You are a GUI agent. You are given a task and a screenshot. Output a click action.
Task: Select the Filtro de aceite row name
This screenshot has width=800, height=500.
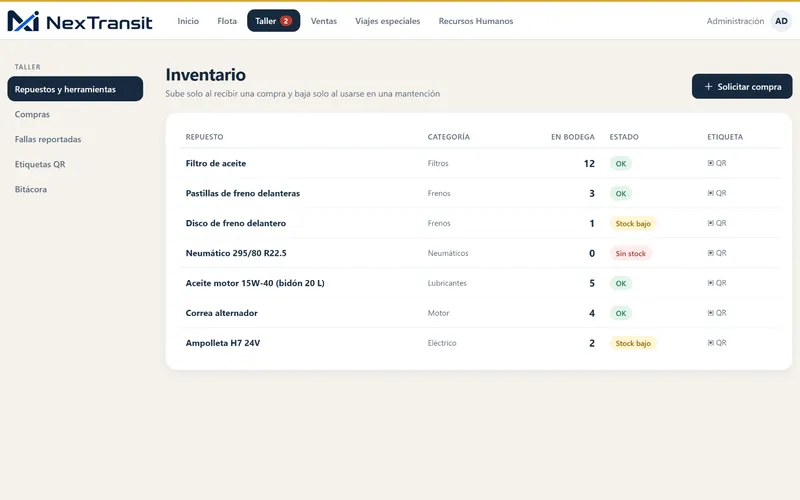coord(216,163)
